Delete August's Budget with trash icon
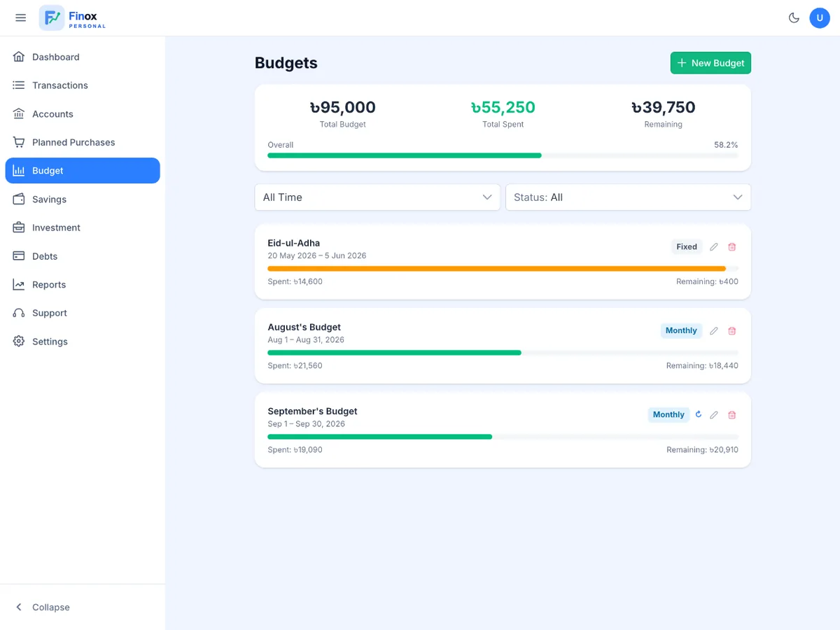Image resolution: width=840 pixels, height=630 pixels. point(732,330)
